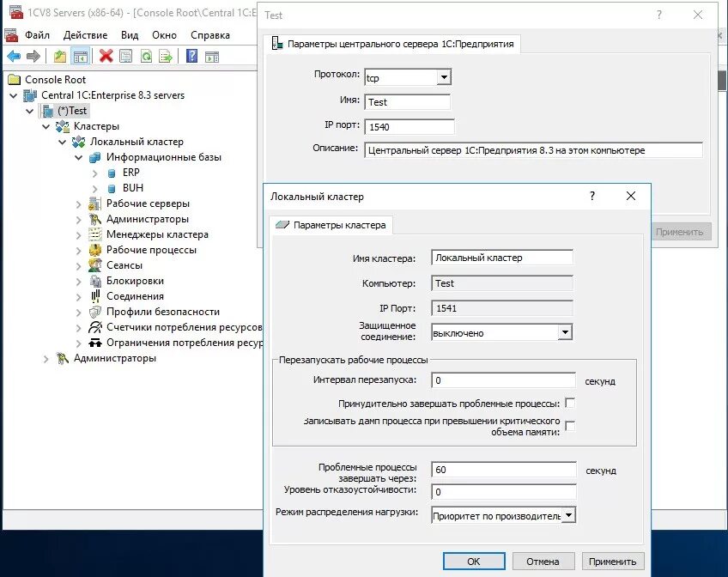Open the Properties toolbar icon
Viewport: 728px width, 577px height.
click(x=126, y=57)
